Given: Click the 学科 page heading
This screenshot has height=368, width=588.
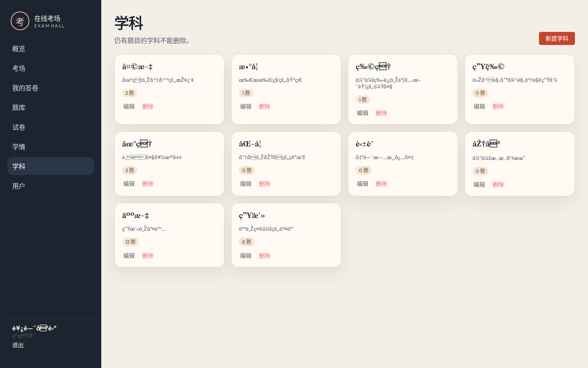Looking at the screenshot, I should [x=129, y=23].
